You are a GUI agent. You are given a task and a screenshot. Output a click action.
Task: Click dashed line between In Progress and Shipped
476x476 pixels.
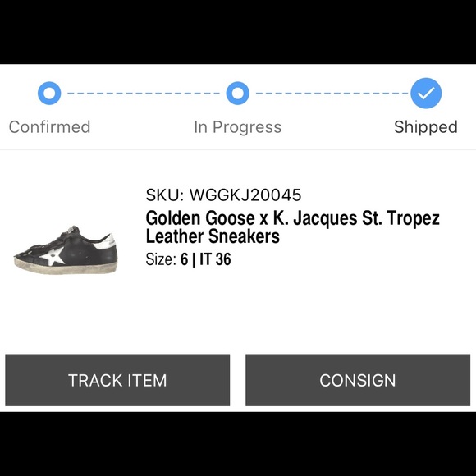click(332, 94)
